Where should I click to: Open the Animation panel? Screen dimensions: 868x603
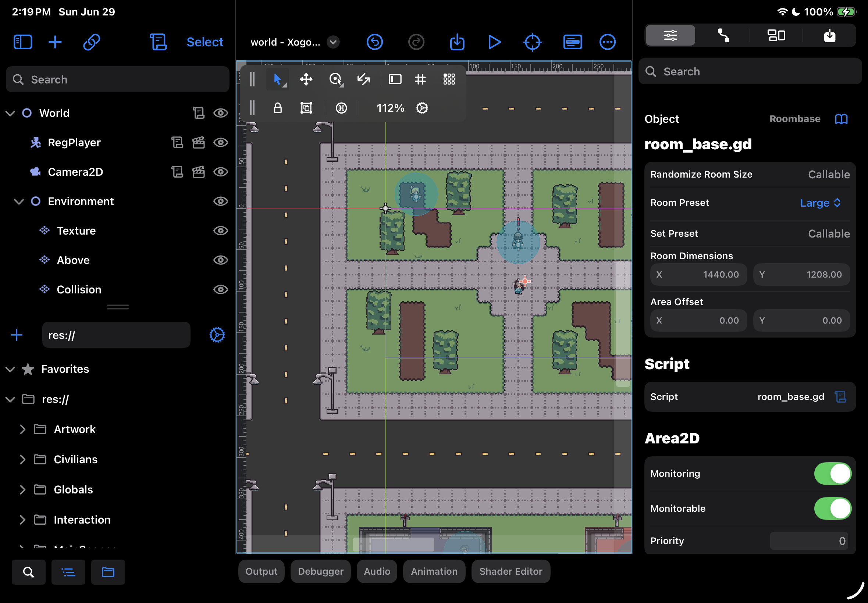click(x=434, y=571)
